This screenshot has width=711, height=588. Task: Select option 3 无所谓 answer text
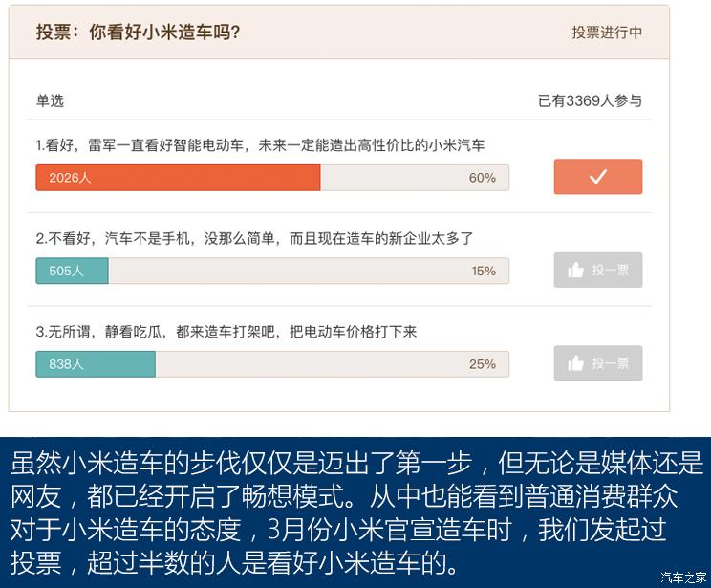226,332
